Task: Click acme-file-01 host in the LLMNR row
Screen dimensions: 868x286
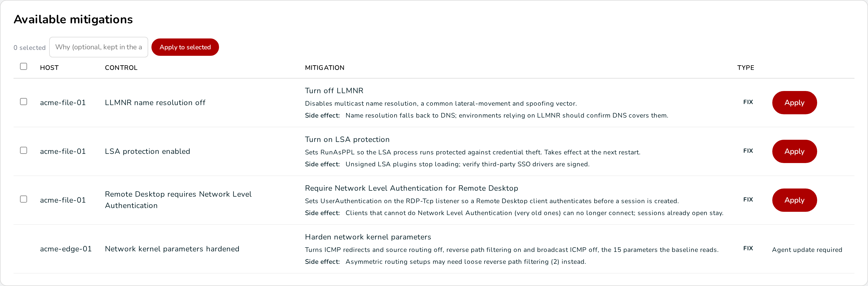Action: pyautogui.click(x=63, y=103)
